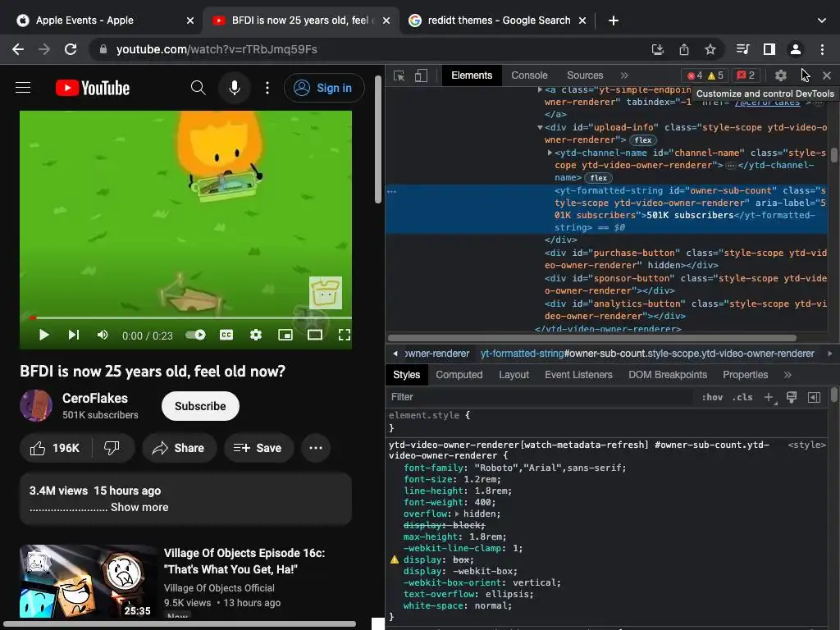
Task: Open Village Of Objects Episode 16c title
Action: [x=244, y=561]
